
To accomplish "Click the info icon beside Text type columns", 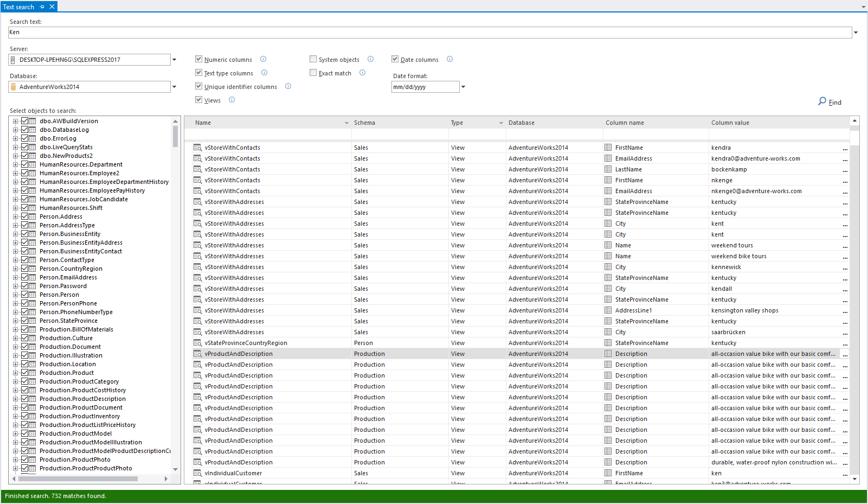I will click(264, 73).
